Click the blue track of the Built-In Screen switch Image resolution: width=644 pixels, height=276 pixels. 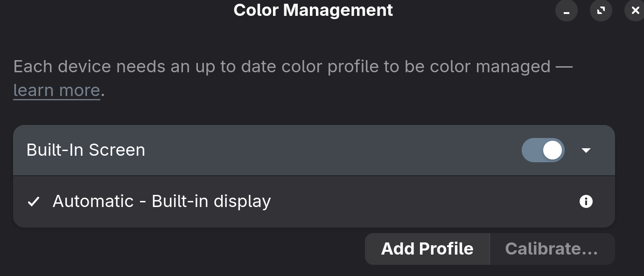(531, 151)
